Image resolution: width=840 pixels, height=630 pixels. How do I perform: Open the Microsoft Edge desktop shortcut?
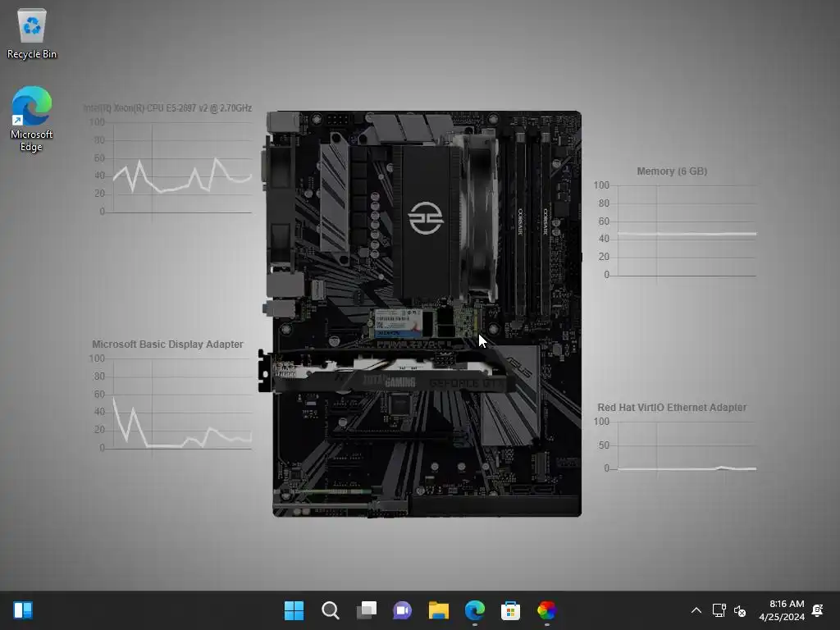coord(32,119)
